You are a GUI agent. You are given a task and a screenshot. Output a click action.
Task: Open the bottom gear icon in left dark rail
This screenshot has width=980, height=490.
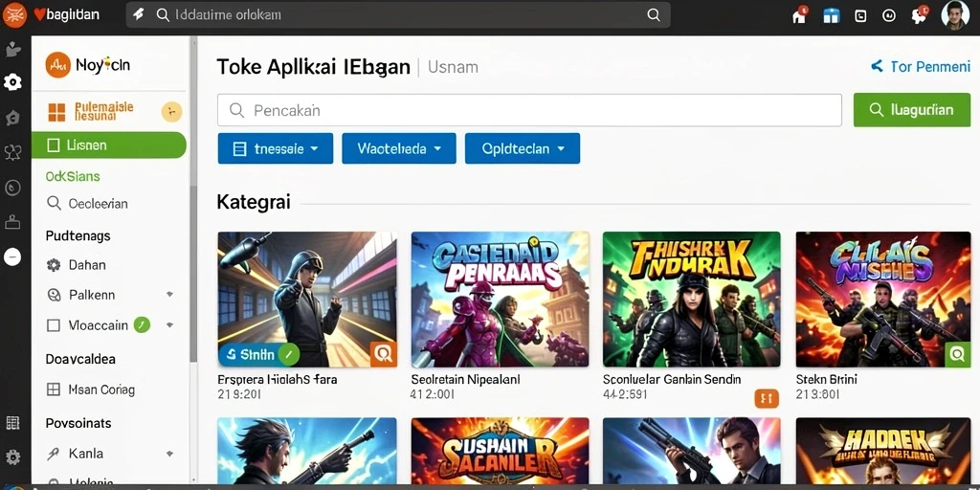click(x=12, y=457)
